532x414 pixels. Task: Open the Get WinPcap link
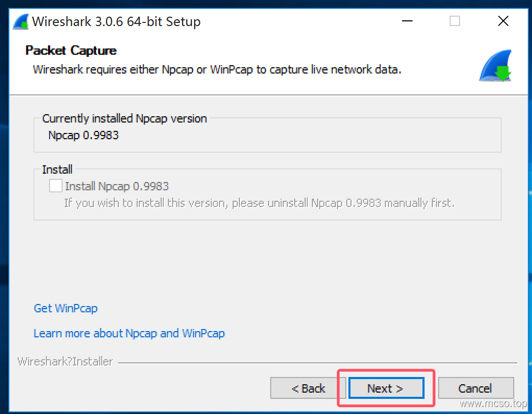click(x=66, y=308)
